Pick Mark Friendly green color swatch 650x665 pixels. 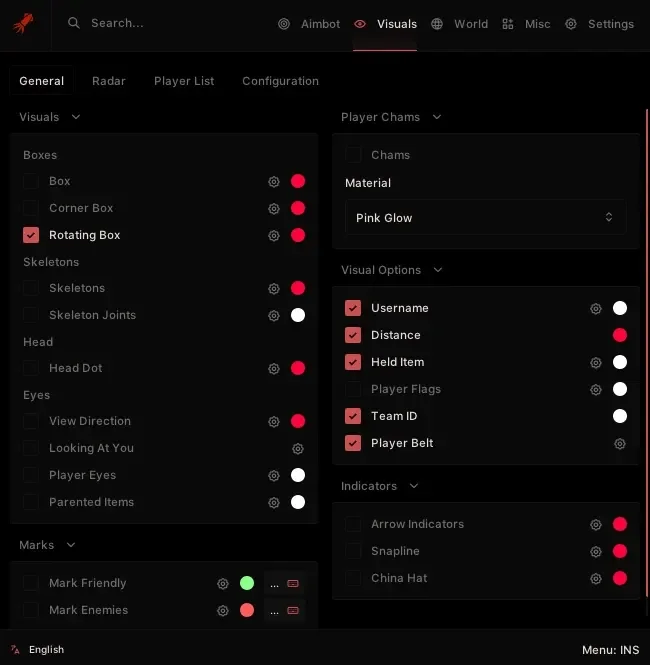(x=247, y=583)
